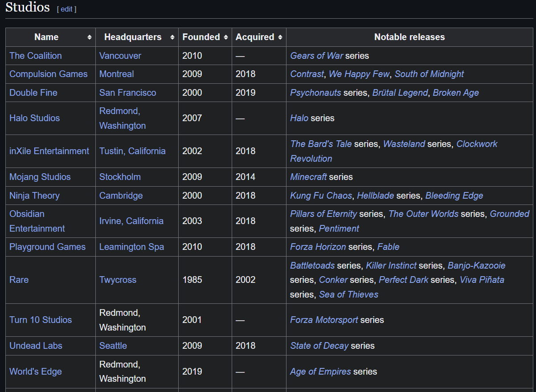Viewport: 536px width, 392px height.
Task: Click the Conker series link
Action: [333, 280]
